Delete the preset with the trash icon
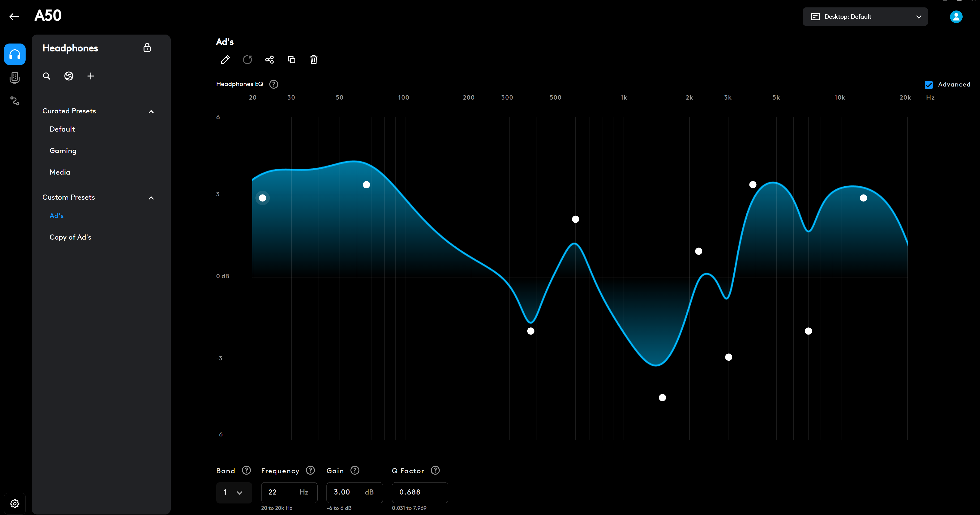Viewport: 980px width, 515px height. click(313, 60)
